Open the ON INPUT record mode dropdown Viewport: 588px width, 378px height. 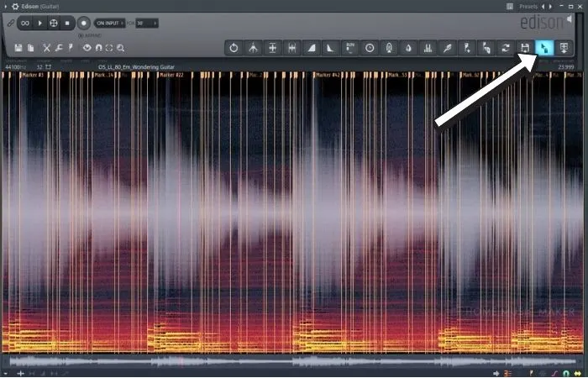[x=109, y=24]
